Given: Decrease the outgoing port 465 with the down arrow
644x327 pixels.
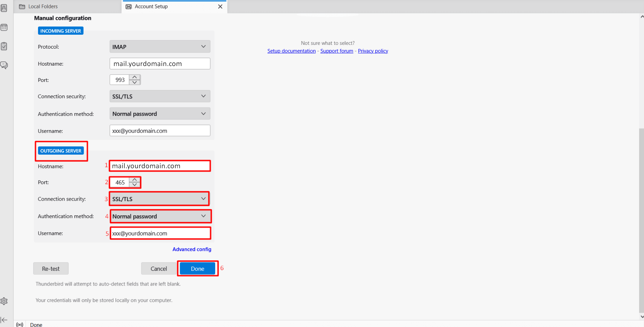Looking at the screenshot, I should [x=135, y=185].
